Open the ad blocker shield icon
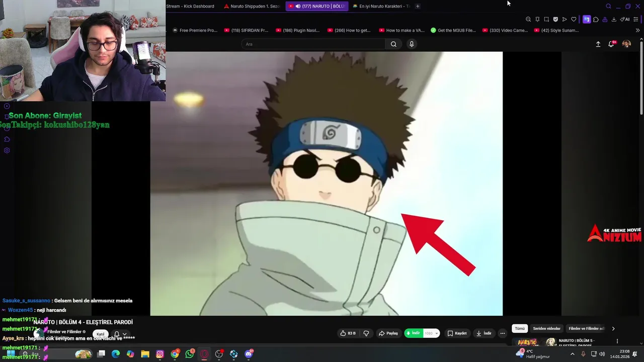The width and height of the screenshot is (644, 362). click(555, 19)
